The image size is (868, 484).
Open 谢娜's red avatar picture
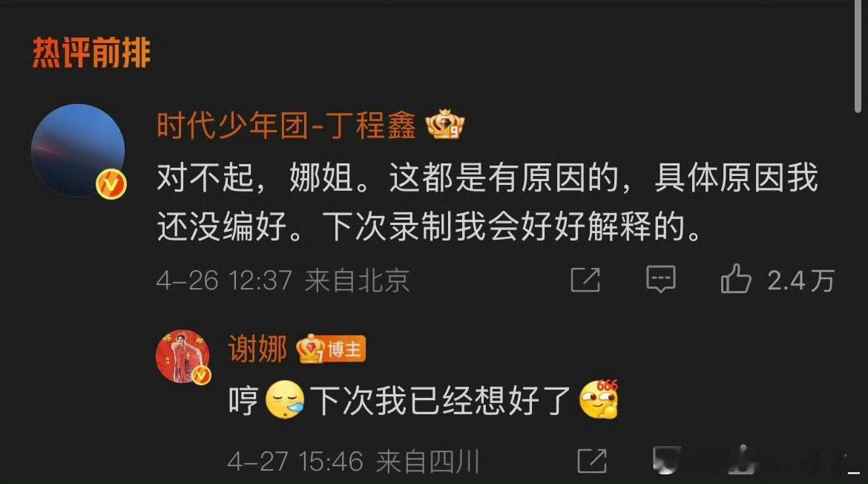pos(183,356)
